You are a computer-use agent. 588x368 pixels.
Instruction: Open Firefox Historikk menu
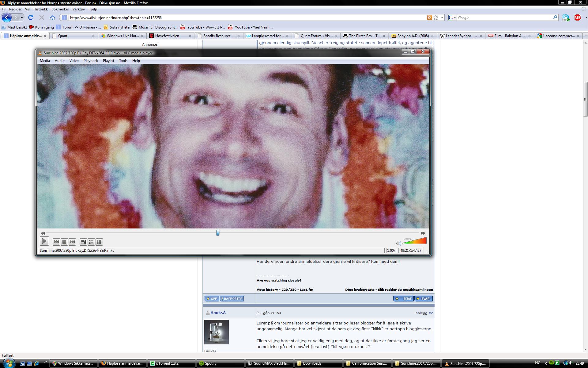[x=40, y=9]
